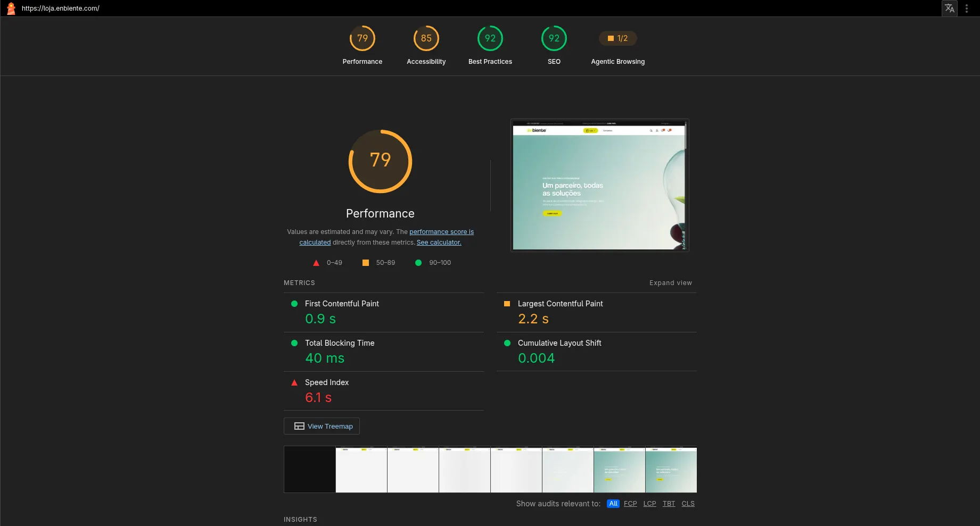
Task: Click the '0.9 s' FCP value
Action: click(x=320, y=319)
